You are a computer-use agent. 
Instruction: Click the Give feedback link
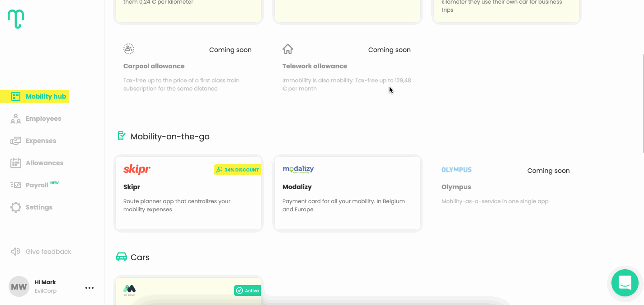point(48,252)
